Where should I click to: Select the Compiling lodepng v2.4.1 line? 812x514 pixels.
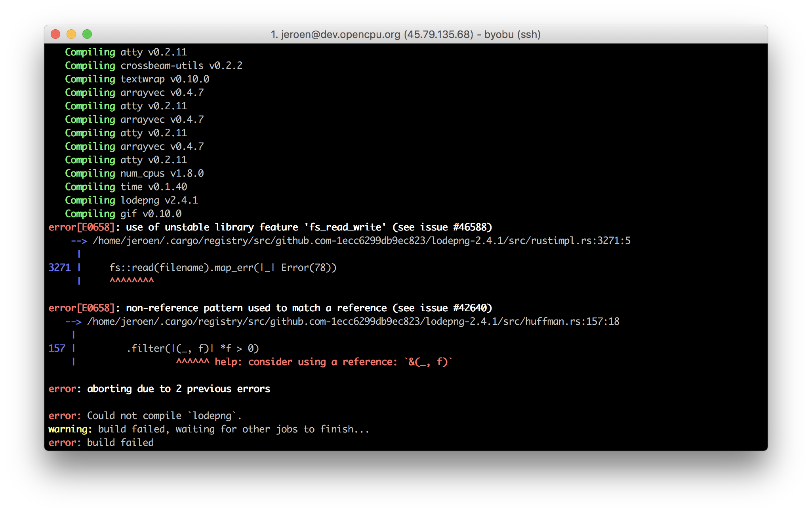pyautogui.click(x=131, y=200)
